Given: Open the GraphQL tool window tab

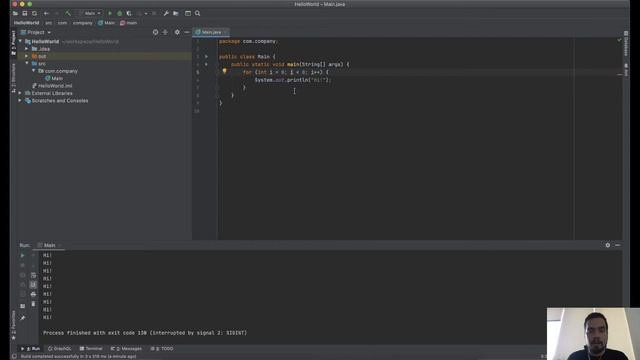Looking at the screenshot, I should 60,349.
